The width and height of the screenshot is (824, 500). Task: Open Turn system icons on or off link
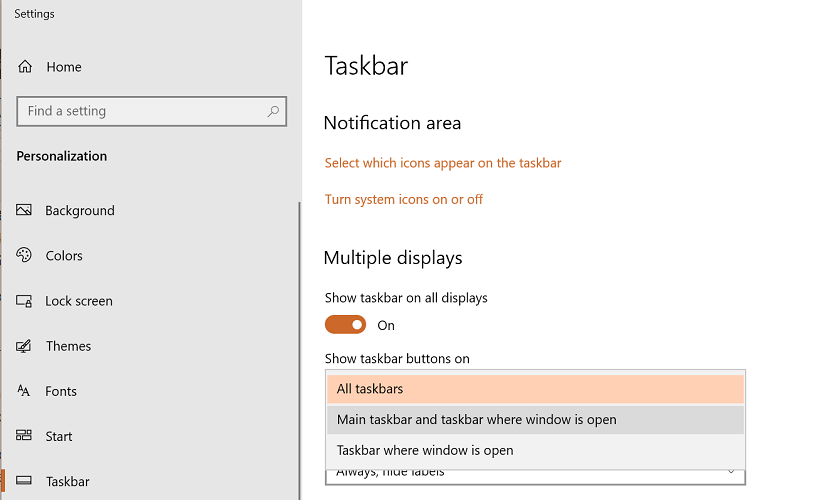click(x=404, y=200)
